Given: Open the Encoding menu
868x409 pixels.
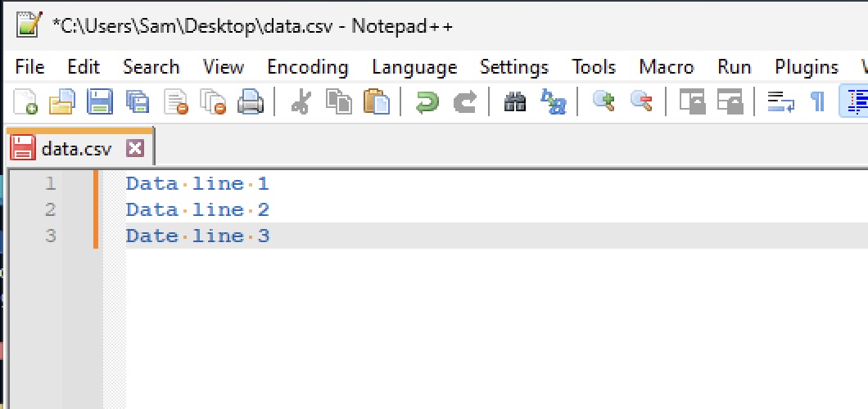Looking at the screenshot, I should (308, 67).
